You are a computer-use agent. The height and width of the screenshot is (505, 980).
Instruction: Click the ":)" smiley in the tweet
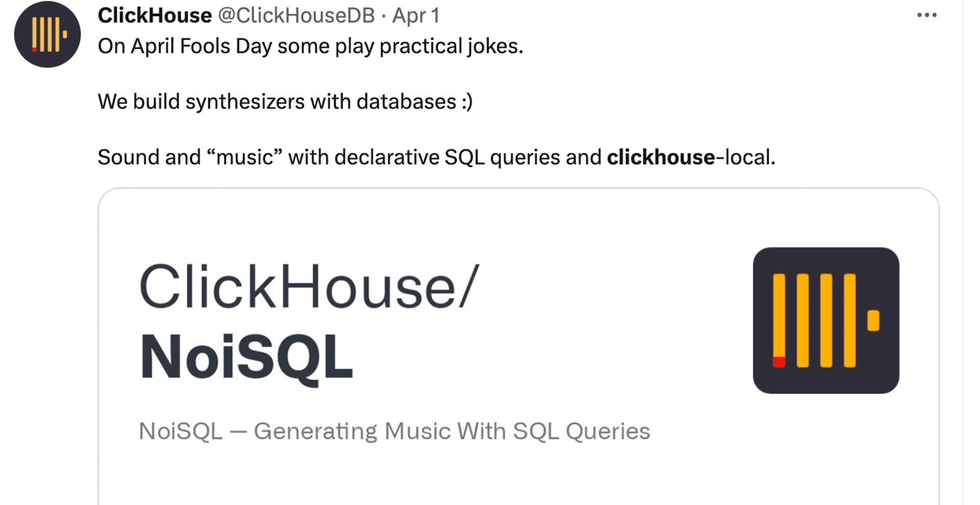[x=467, y=102]
